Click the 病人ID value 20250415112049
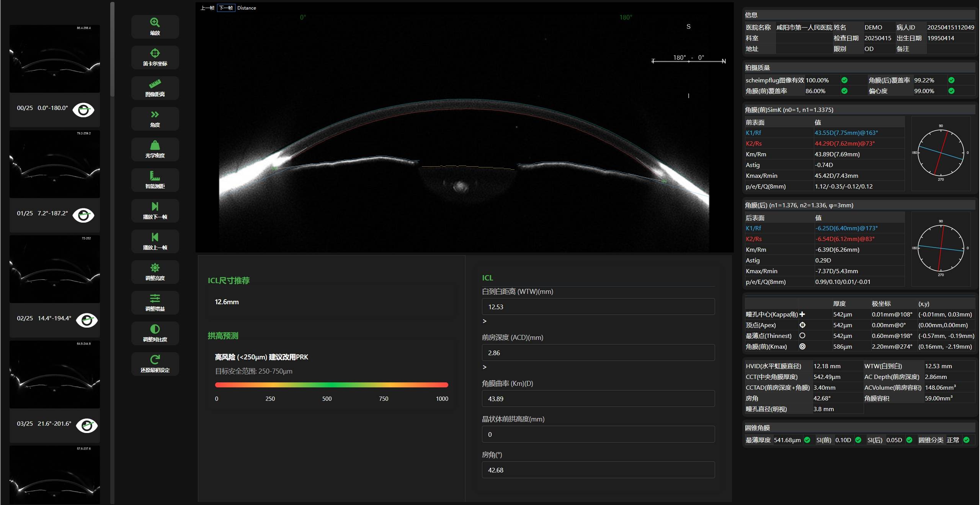 [x=951, y=28]
